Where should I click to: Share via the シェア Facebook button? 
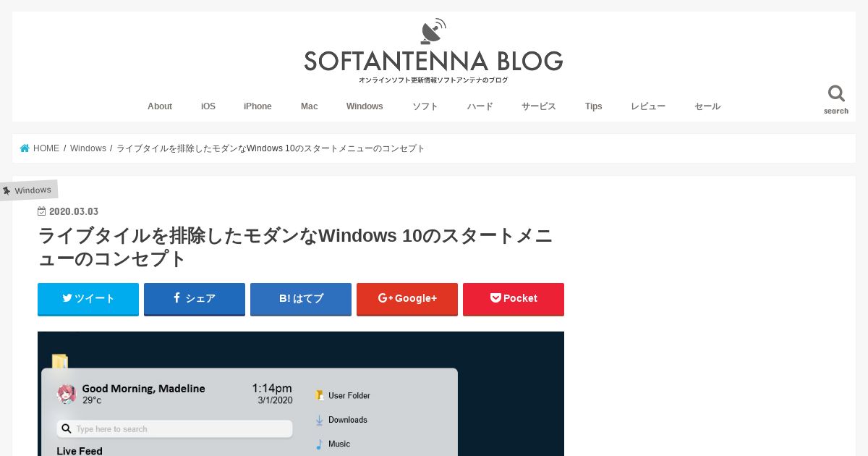195,299
